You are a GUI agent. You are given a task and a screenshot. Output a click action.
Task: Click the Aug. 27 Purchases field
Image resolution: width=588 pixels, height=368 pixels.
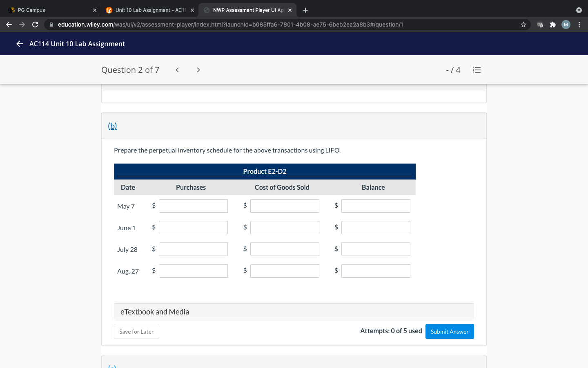click(193, 271)
